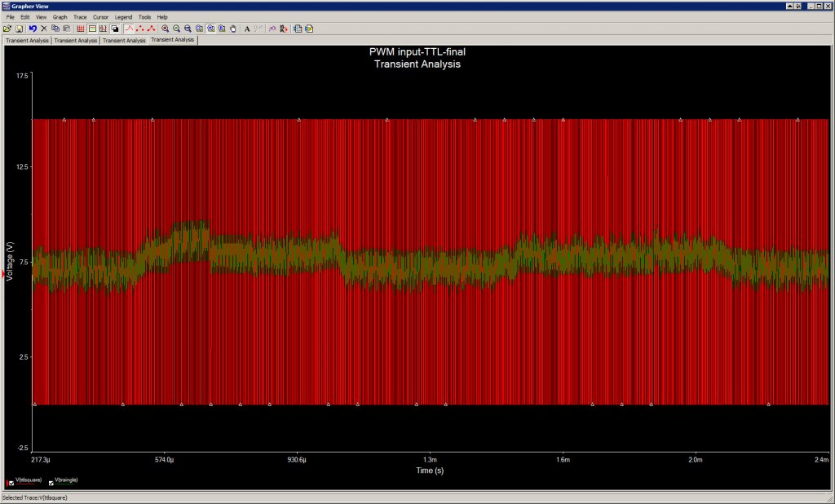835x504 pixels.
Task: Select the Zoom Out magnifier
Action: pos(176,29)
